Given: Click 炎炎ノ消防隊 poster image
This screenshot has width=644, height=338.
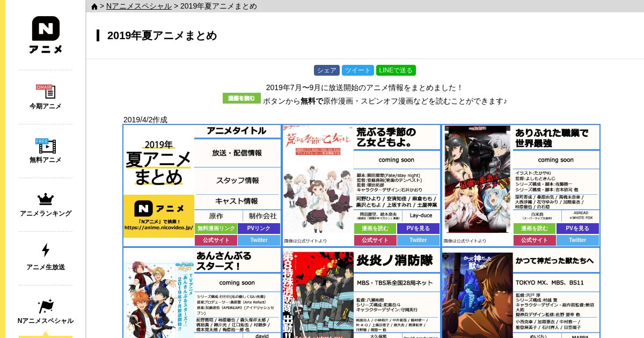Looking at the screenshot, I should (x=318, y=295).
